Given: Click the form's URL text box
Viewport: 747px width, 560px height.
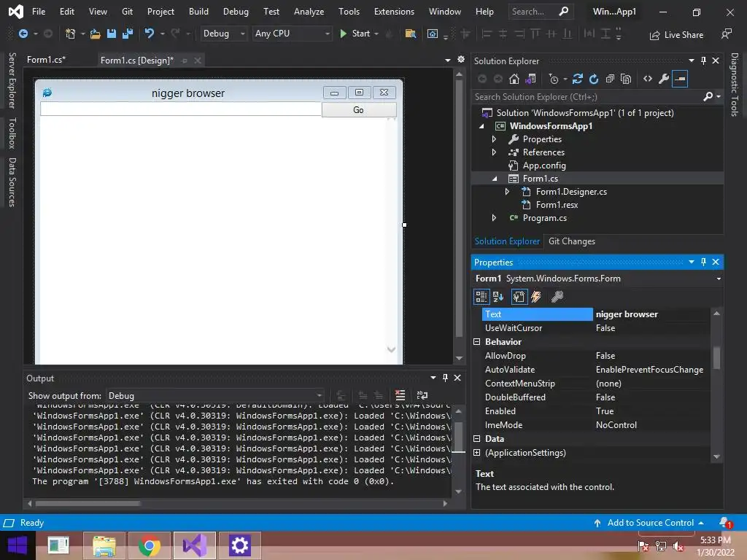Looking at the screenshot, I should click(x=181, y=109).
